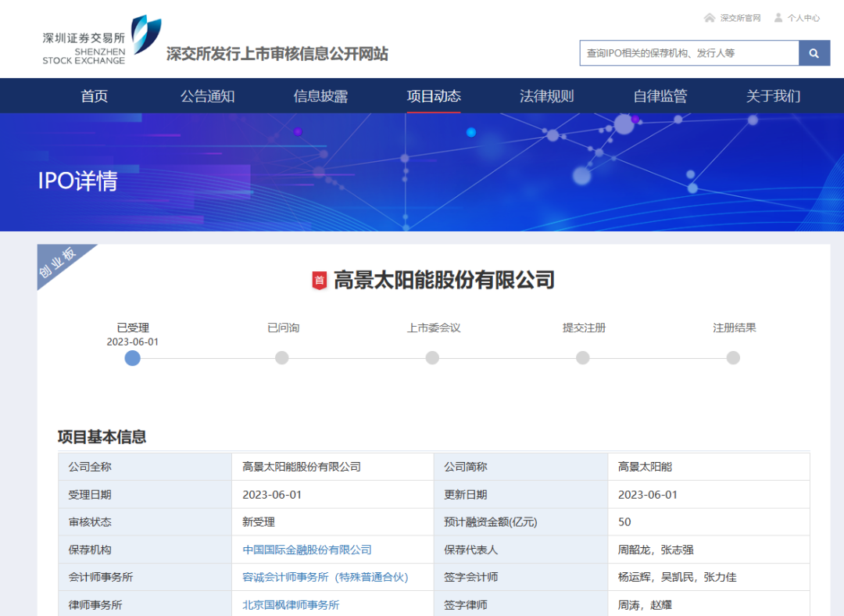Click the 公司简称 label cell
Image resolution: width=844 pixels, height=616 pixels.
click(521, 467)
